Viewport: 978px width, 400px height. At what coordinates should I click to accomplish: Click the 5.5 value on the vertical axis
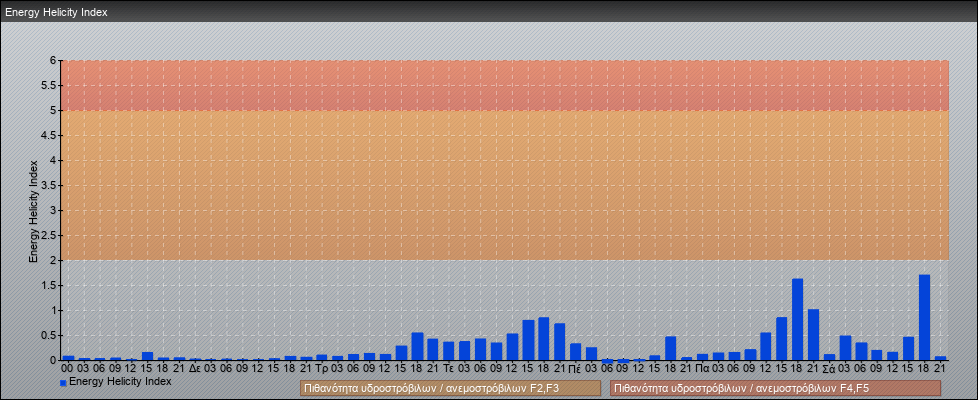coord(49,85)
